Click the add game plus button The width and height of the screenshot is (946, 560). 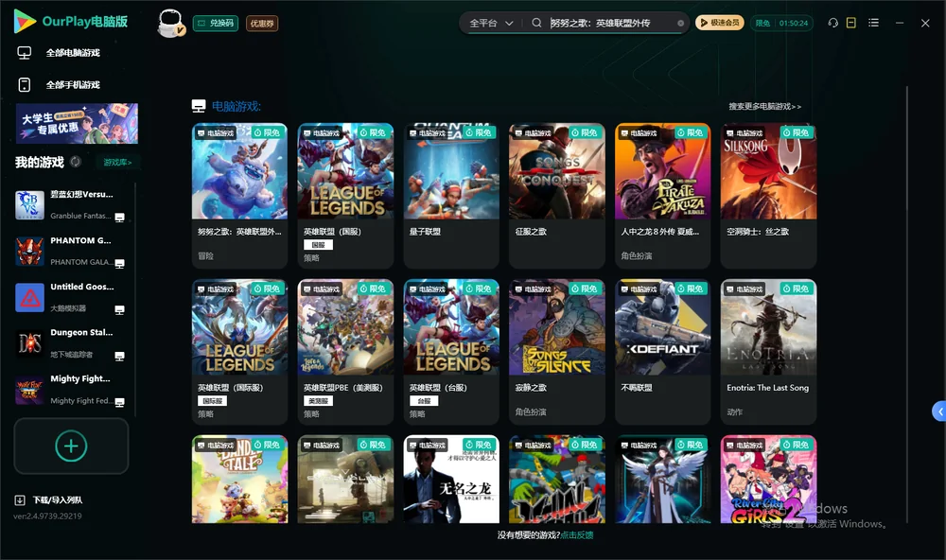(x=71, y=446)
